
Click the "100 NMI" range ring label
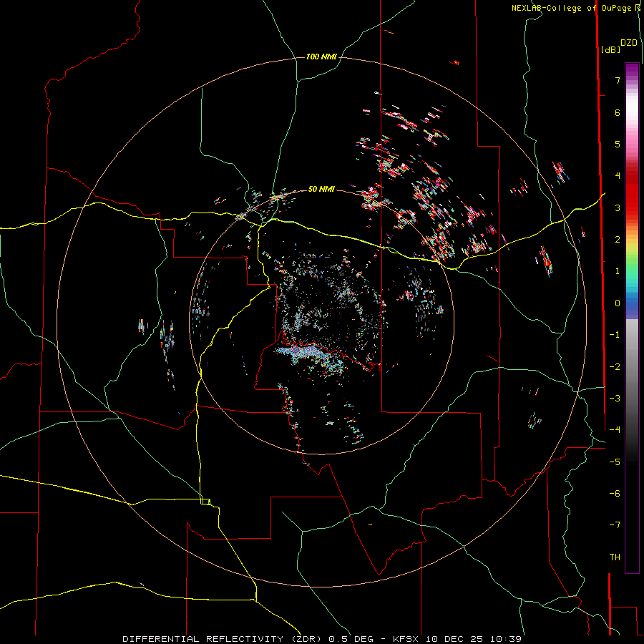321,57
